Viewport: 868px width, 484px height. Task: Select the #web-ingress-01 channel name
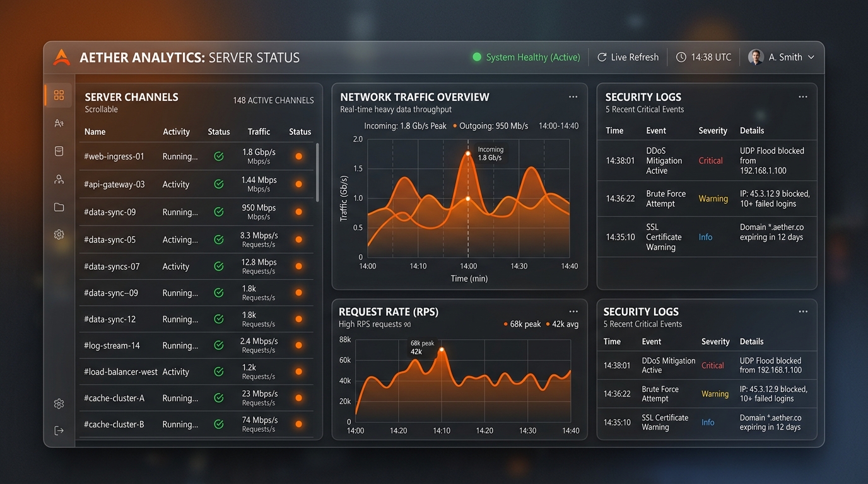114,156
